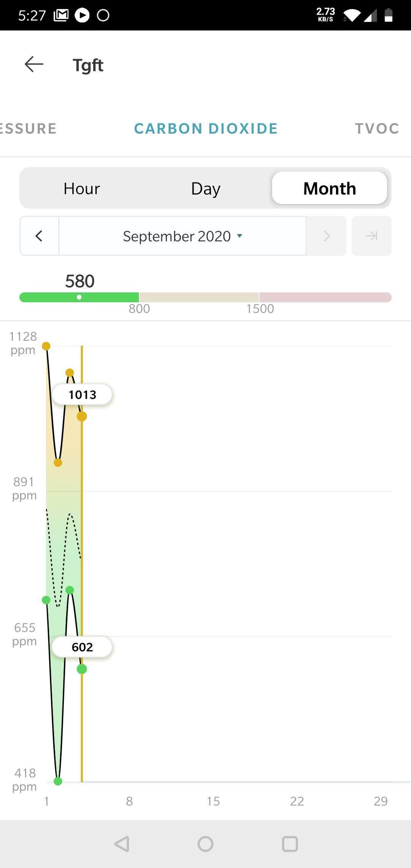The height and width of the screenshot is (868, 411).
Task: Tap Android back navigation triangle
Action: click(x=122, y=844)
